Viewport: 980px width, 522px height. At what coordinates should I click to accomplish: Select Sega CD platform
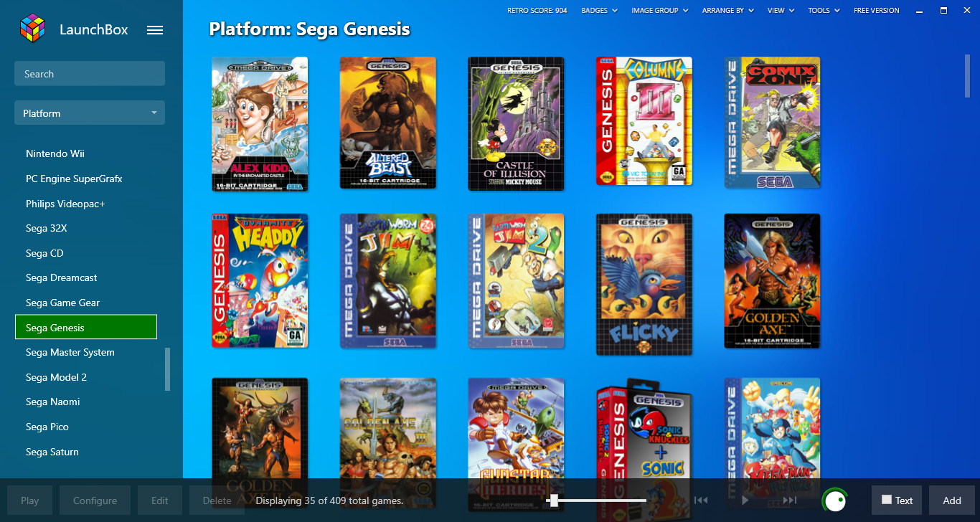44,253
